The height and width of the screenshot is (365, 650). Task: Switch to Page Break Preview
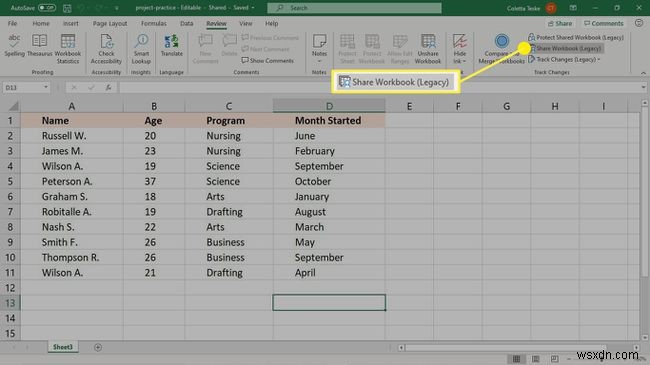[x=555, y=359]
